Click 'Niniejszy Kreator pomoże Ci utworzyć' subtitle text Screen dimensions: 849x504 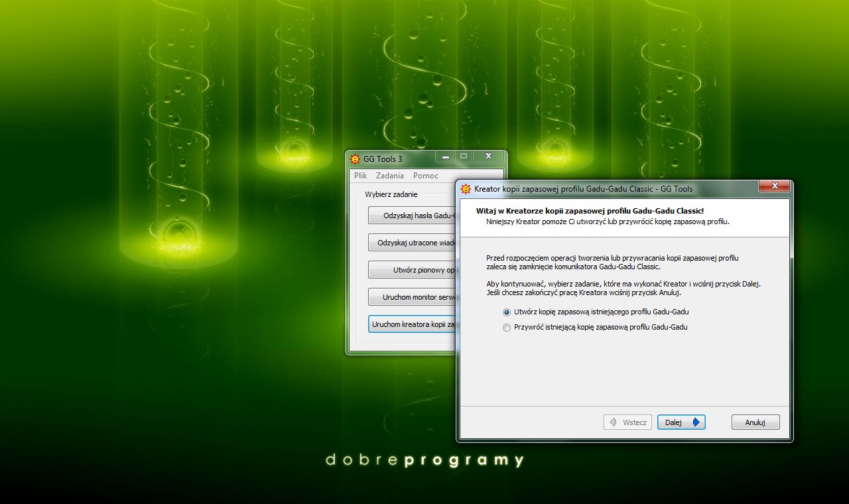click(608, 221)
